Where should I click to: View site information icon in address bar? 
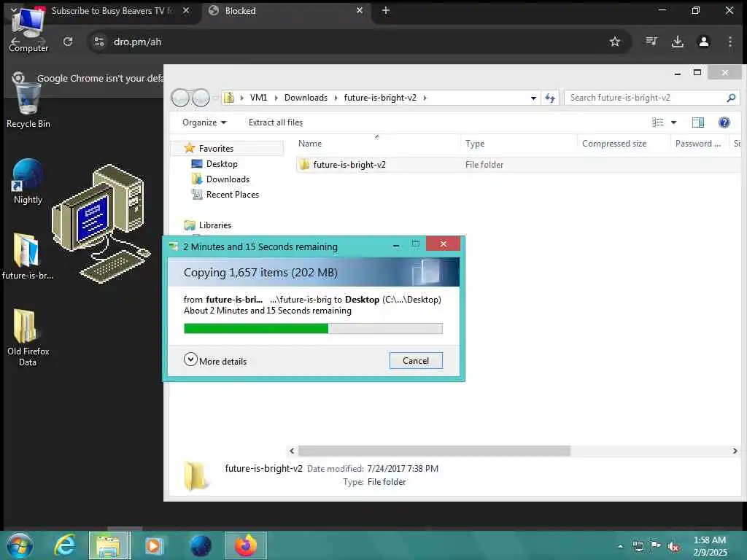99,42
